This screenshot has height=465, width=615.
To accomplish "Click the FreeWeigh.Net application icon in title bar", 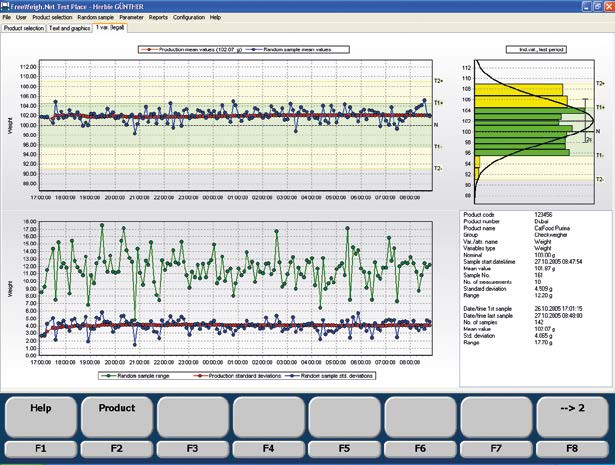I will (5, 6).
